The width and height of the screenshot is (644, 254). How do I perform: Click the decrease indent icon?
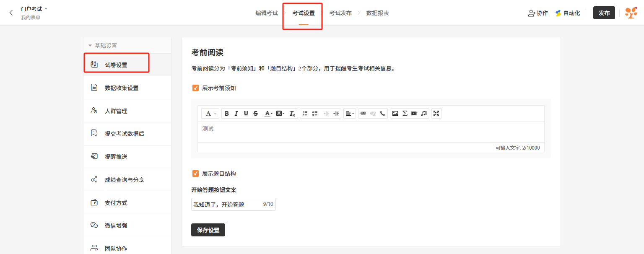coord(327,114)
